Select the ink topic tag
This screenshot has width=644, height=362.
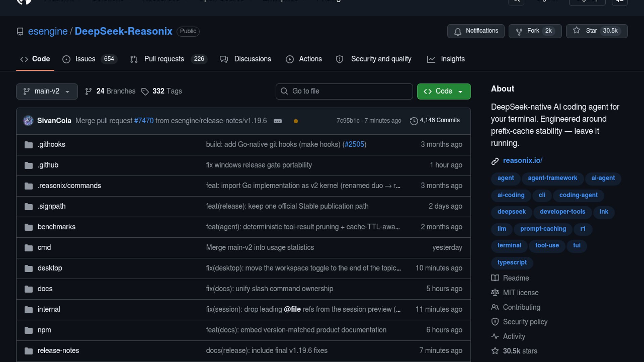tap(604, 212)
